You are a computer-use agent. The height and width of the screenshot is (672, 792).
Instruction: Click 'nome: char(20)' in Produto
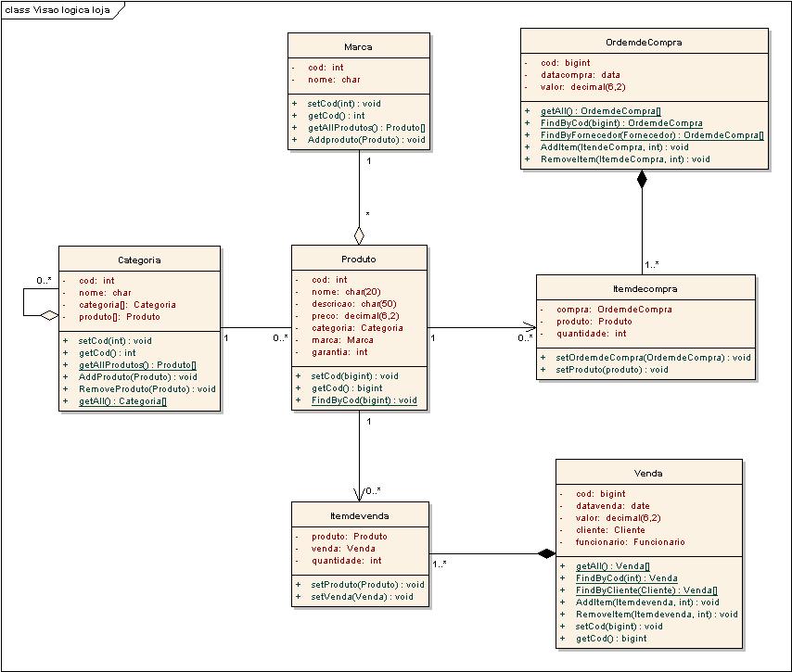coord(346,292)
